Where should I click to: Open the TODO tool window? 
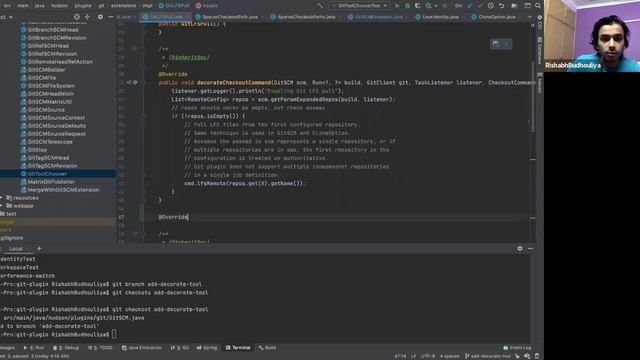(100, 348)
